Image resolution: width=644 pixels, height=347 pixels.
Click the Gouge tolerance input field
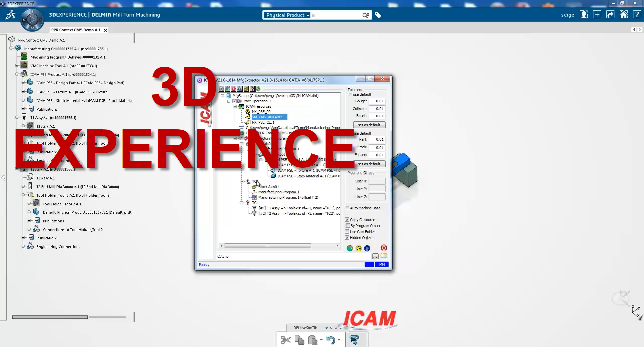click(x=377, y=101)
